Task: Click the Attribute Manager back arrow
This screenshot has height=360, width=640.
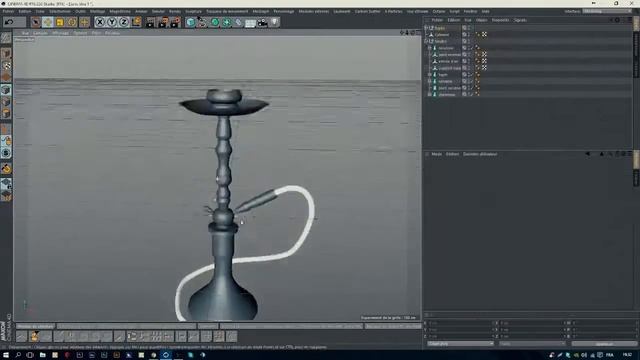Action: [587, 154]
